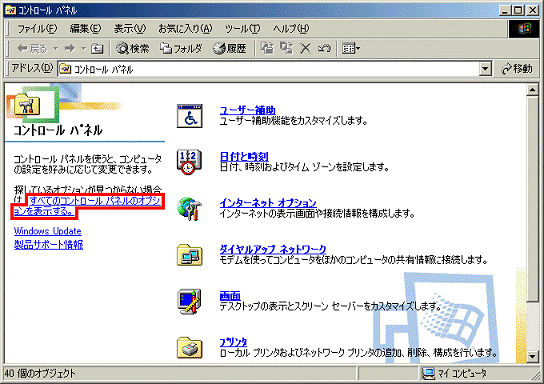Click the Copy To toolbar icon
Viewport: 544px width, 384px height.
coord(287,48)
